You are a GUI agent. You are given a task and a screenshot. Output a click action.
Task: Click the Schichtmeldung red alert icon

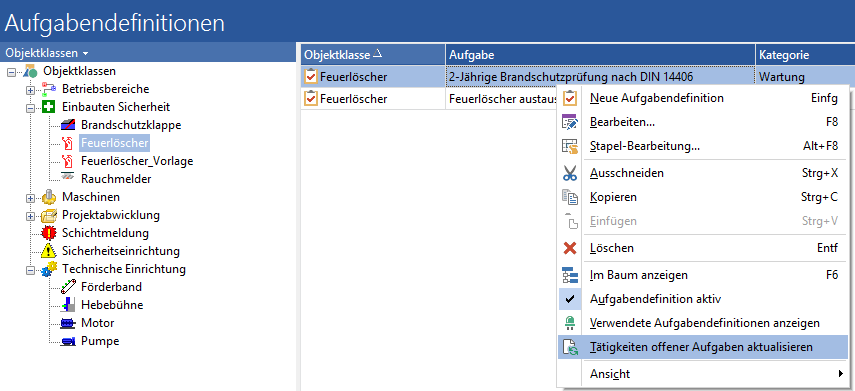point(49,233)
